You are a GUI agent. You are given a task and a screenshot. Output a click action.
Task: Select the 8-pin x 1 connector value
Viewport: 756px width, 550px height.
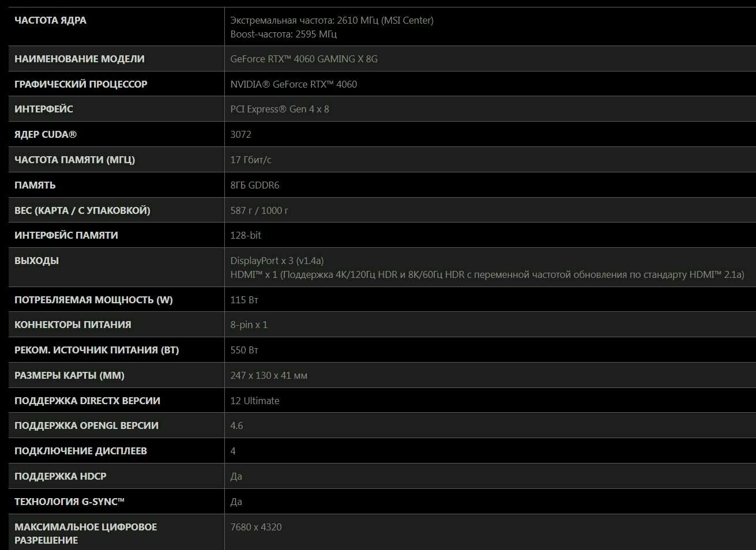point(249,325)
